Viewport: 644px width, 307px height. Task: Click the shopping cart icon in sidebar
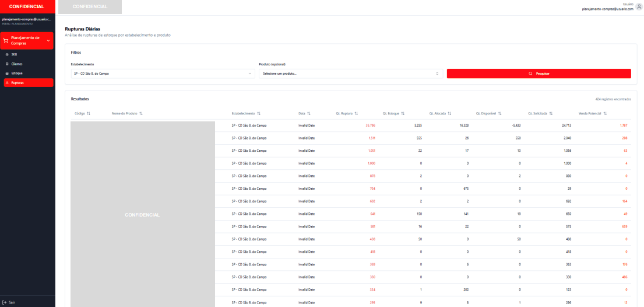click(x=6, y=41)
